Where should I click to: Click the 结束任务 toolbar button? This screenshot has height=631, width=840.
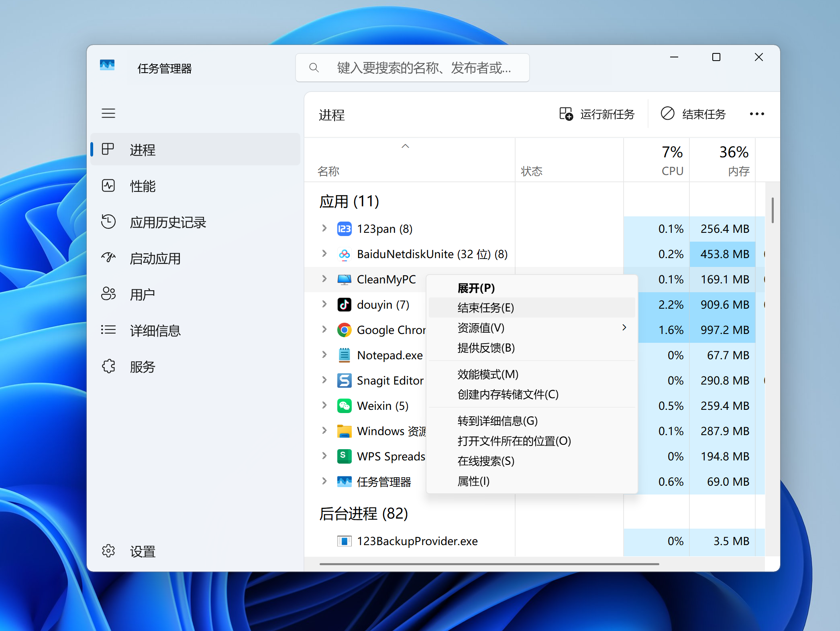(x=693, y=114)
